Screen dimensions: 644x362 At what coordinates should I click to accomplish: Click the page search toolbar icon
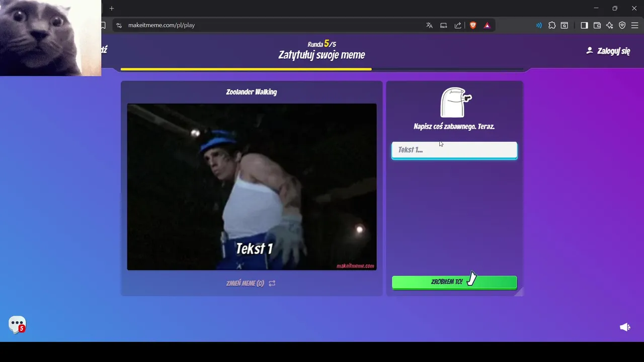pos(565,25)
